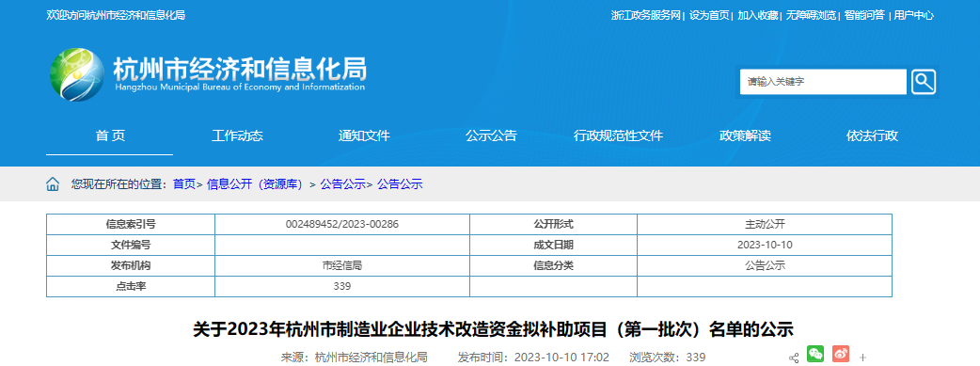
Task: Click the 公告公示 table cell value
Action: 765,266
